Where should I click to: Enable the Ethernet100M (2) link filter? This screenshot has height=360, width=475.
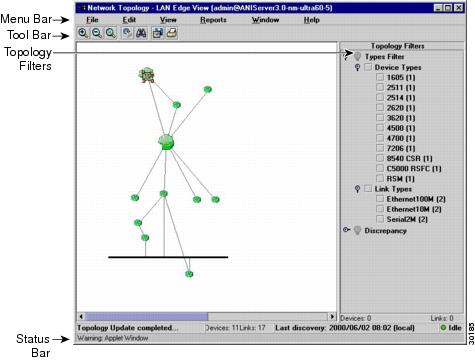click(380, 199)
